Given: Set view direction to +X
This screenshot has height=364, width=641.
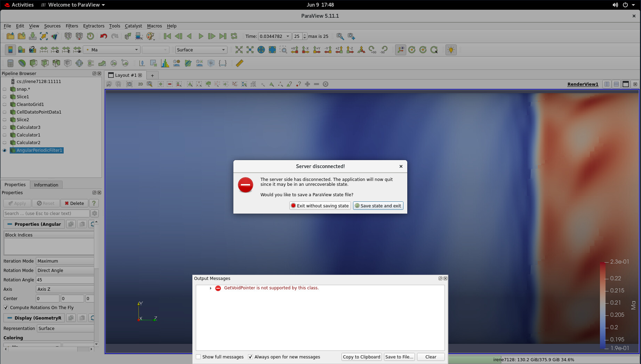Looking at the screenshot, I should pyautogui.click(x=295, y=50).
